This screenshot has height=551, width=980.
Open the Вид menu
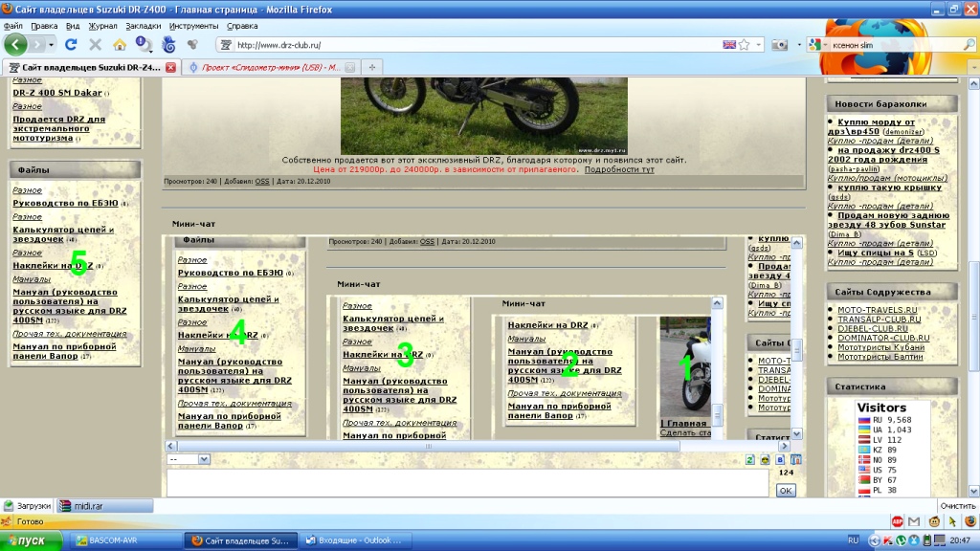pos(73,26)
